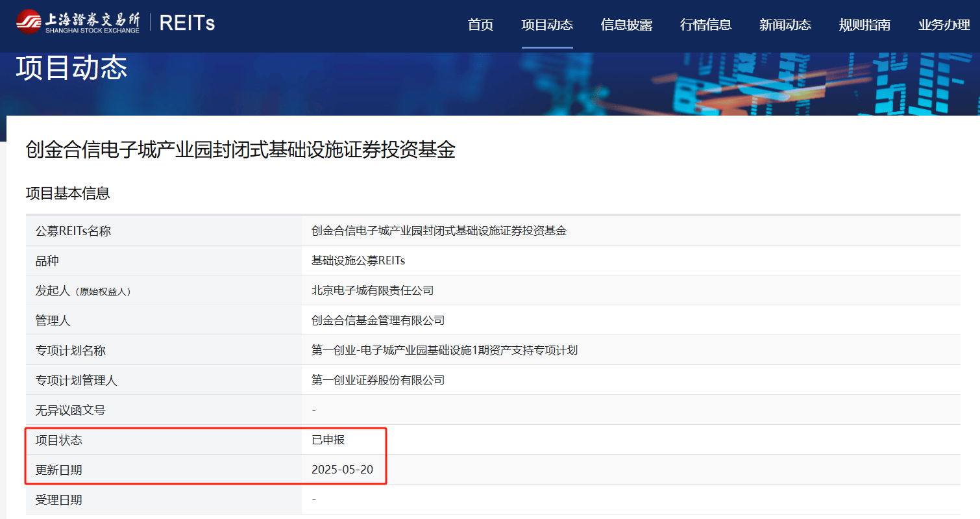Open the 规则指南 menu
The height and width of the screenshot is (519, 980).
pyautogui.click(x=864, y=25)
